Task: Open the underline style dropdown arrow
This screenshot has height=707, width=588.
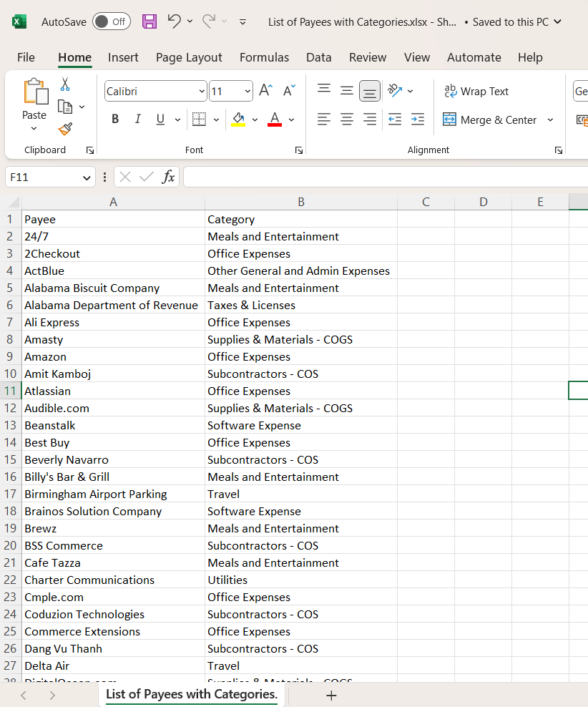Action: point(177,120)
